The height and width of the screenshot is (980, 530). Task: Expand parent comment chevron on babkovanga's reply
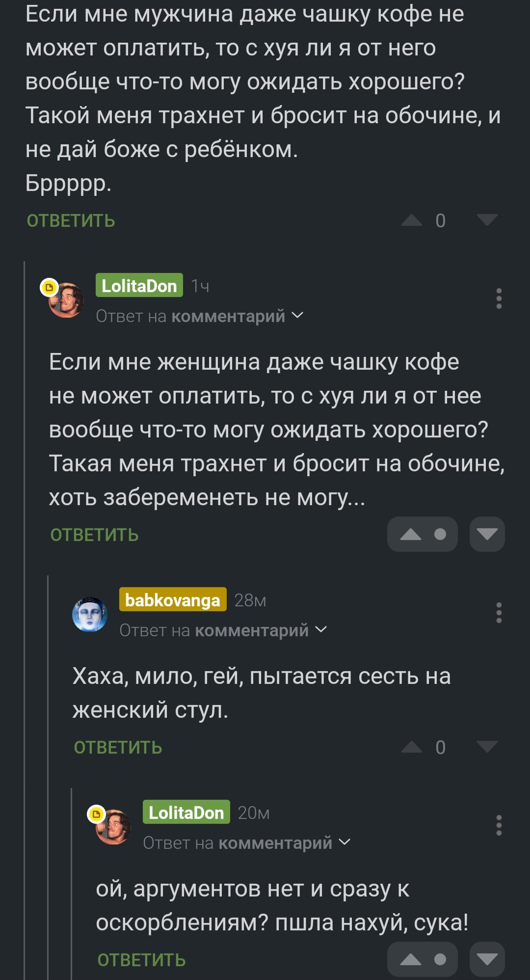point(321,629)
